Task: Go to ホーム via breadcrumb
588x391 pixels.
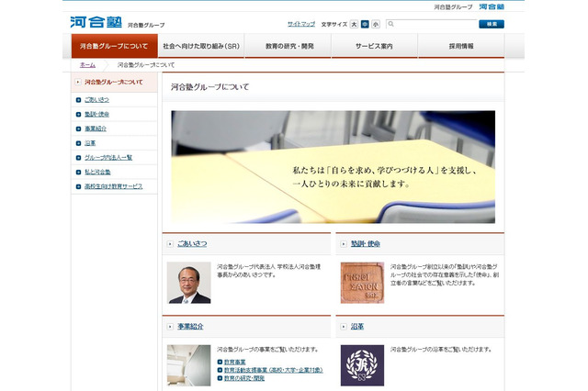Action: pos(87,65)
